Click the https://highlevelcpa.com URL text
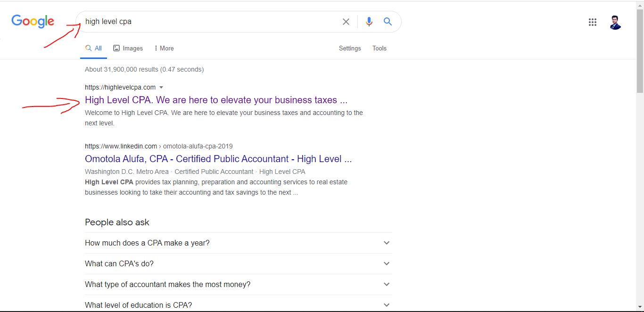 pos(120,87)
